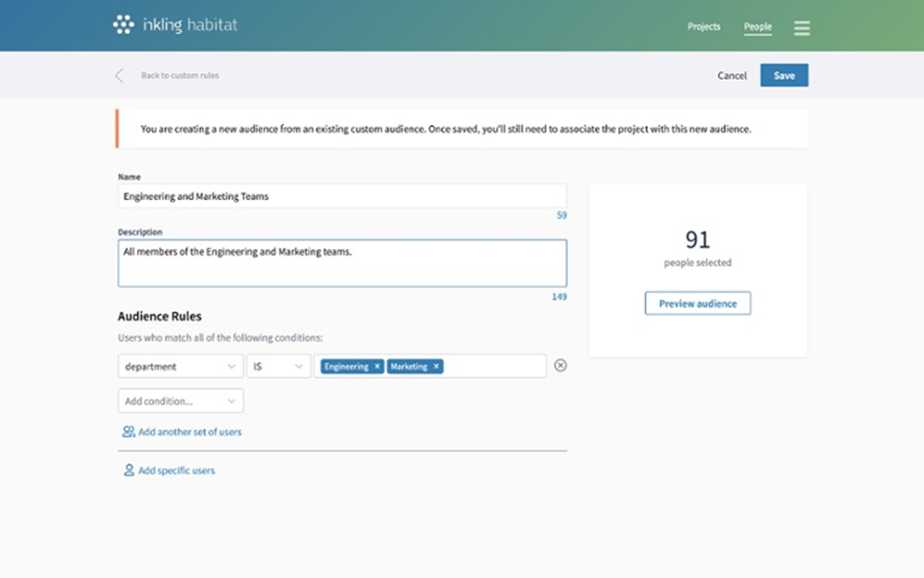Click the Cancel button

(x=731, y=76)
